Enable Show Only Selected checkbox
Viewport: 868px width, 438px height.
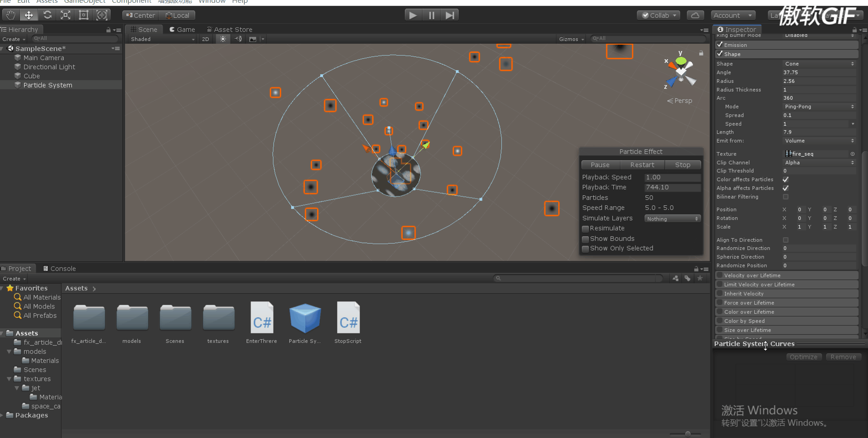[585, 249]
